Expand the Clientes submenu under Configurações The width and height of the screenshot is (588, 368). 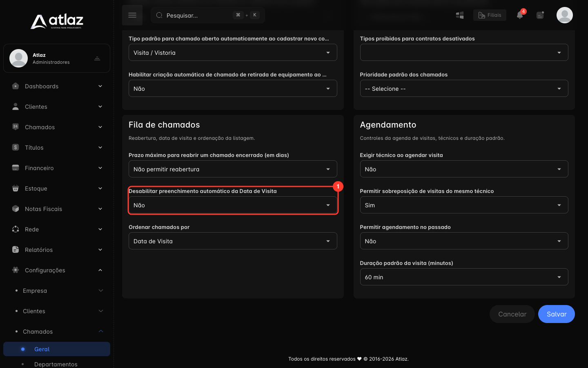click(x=57, y=311)
